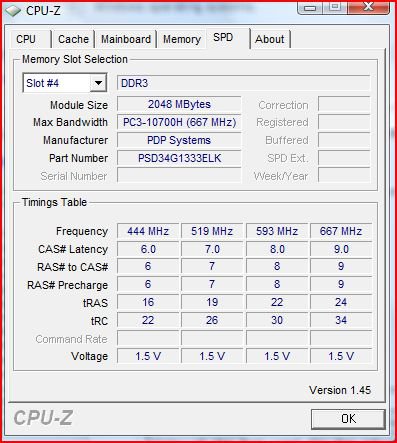Viewport: 397px width, 443px height.
Task: Click the PDP Systems manufacturer field
Action: click(179, 140)
